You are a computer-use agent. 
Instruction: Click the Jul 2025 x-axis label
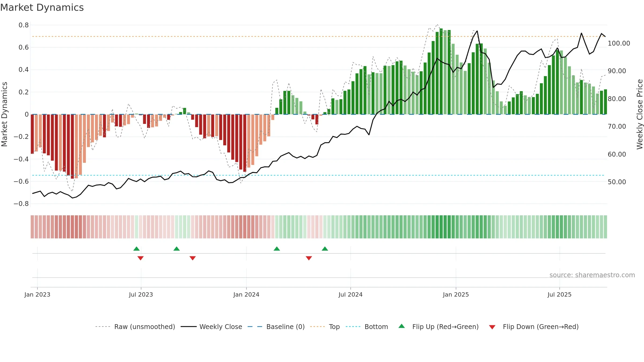click(559, 294)
